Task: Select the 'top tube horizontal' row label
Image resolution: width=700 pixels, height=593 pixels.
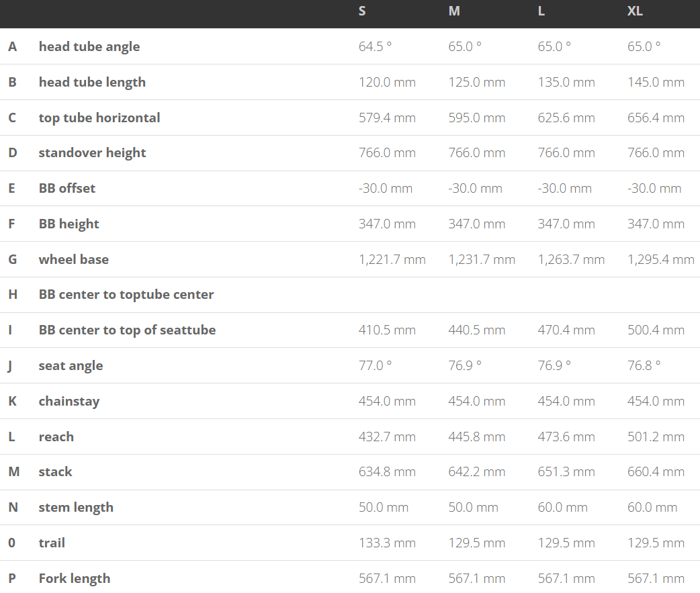Action: [99, 118]
